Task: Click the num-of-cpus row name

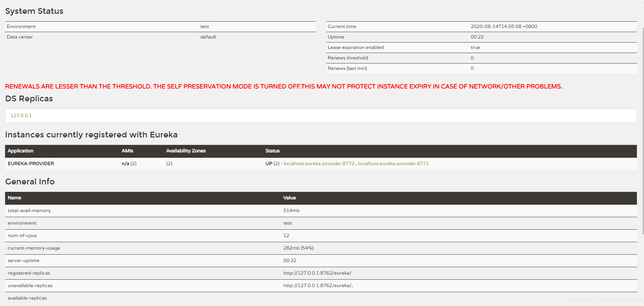Action: (x=22, y=236)
